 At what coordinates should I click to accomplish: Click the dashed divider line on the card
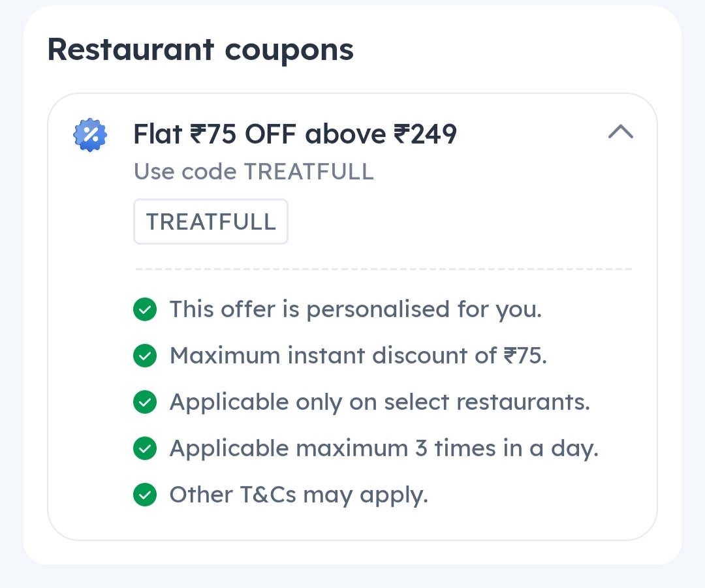(383, 268)
